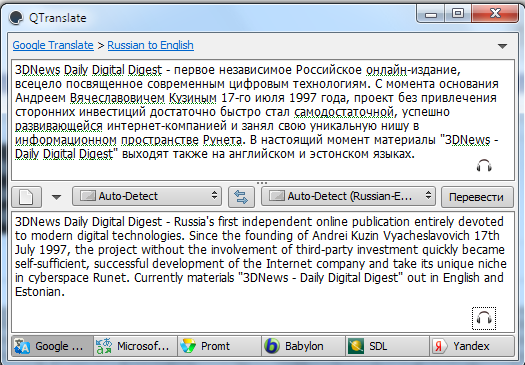Listen to the English translation audio
525x365 pixels.
pos(484,318)
